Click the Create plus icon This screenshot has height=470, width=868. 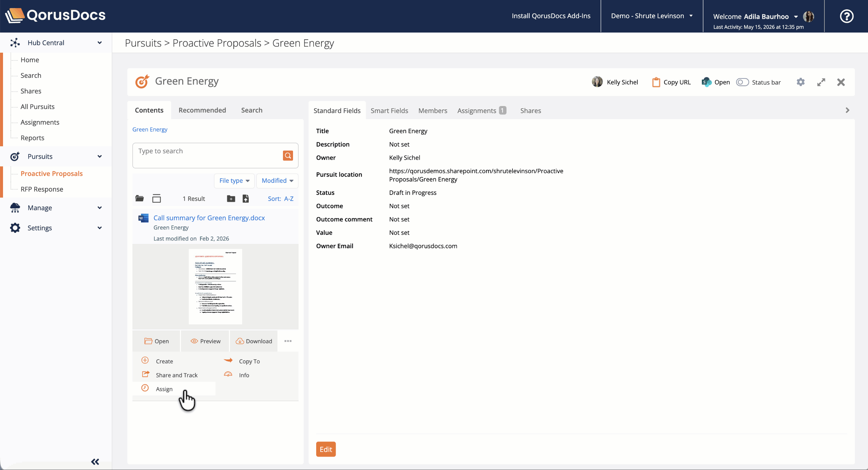145,360
